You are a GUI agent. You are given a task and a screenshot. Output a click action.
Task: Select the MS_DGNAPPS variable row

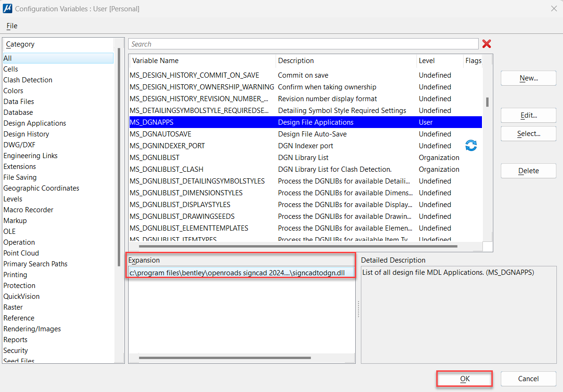[306, 122]
